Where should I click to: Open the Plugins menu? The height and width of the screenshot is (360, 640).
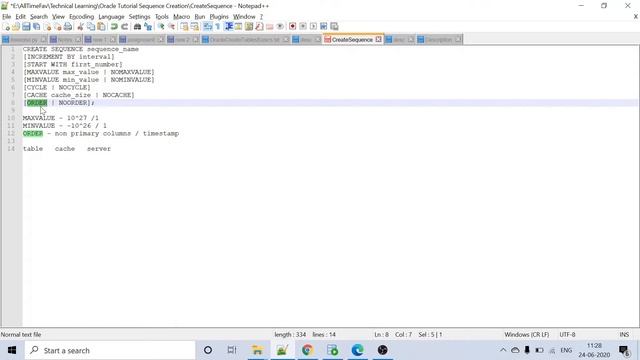coord(219,17)
